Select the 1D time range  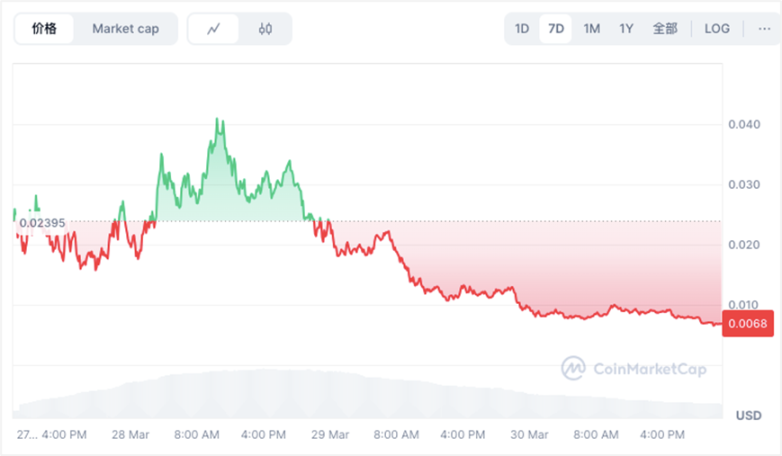click(x=522, y=29)
